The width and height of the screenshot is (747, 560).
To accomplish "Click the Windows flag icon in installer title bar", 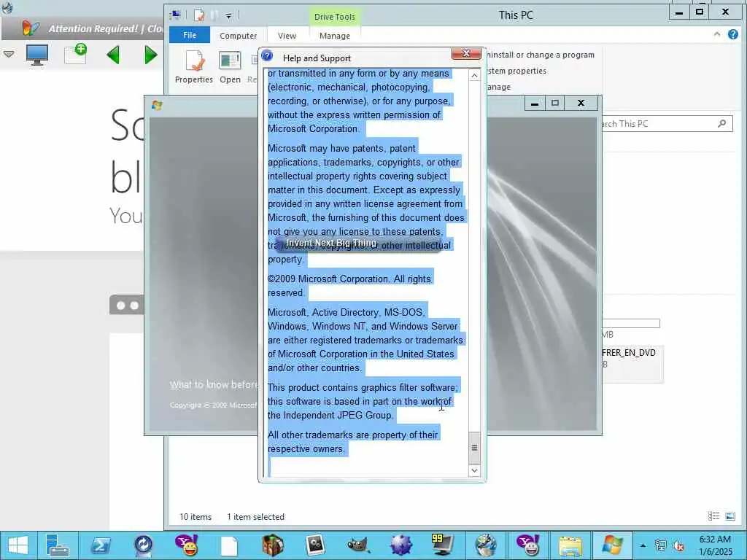I will coord(157,105).
